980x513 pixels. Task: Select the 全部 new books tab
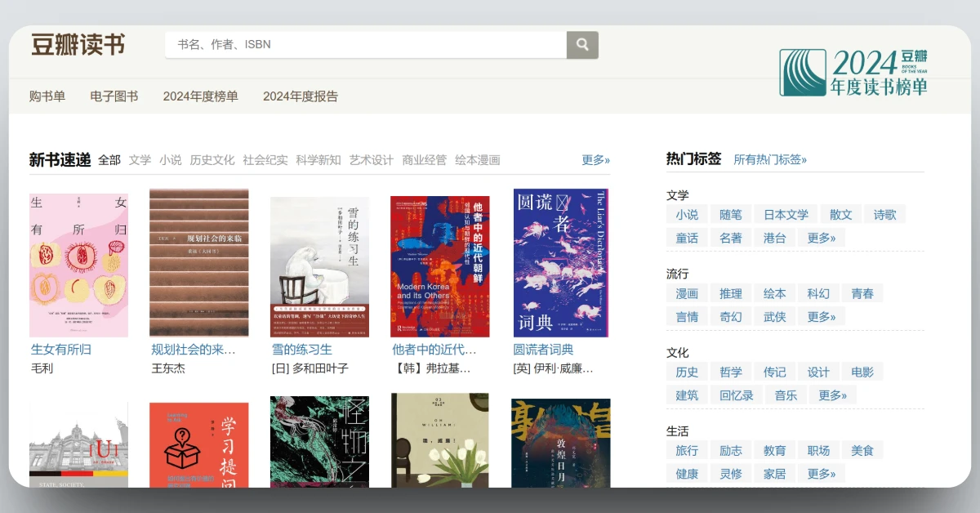click(109, 160)
